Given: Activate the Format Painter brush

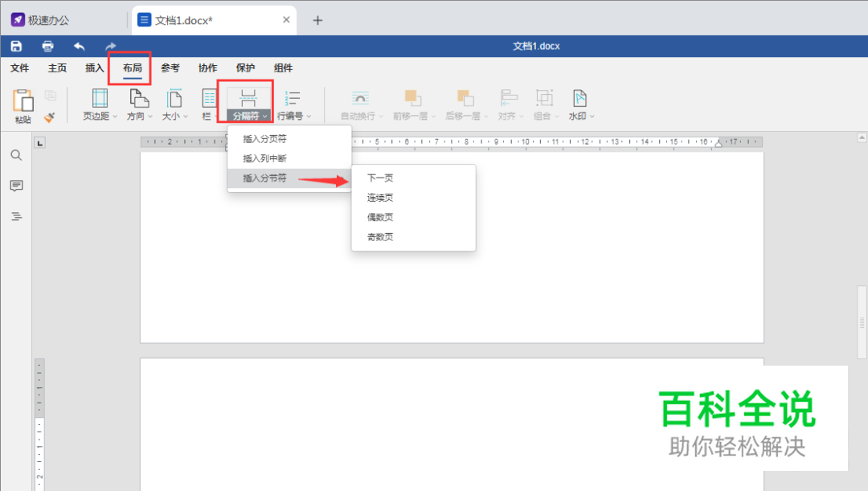Looking at the screenshot, I should coord(48,116).
